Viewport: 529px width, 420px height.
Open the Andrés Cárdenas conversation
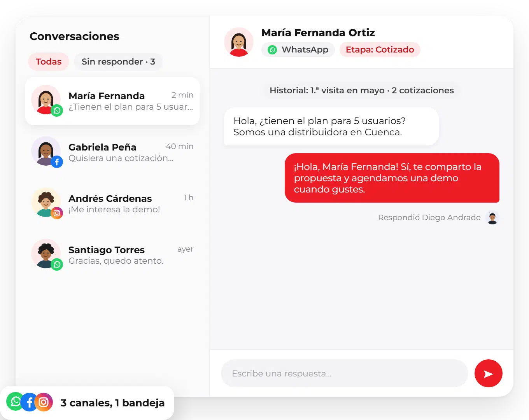[112, 204]
